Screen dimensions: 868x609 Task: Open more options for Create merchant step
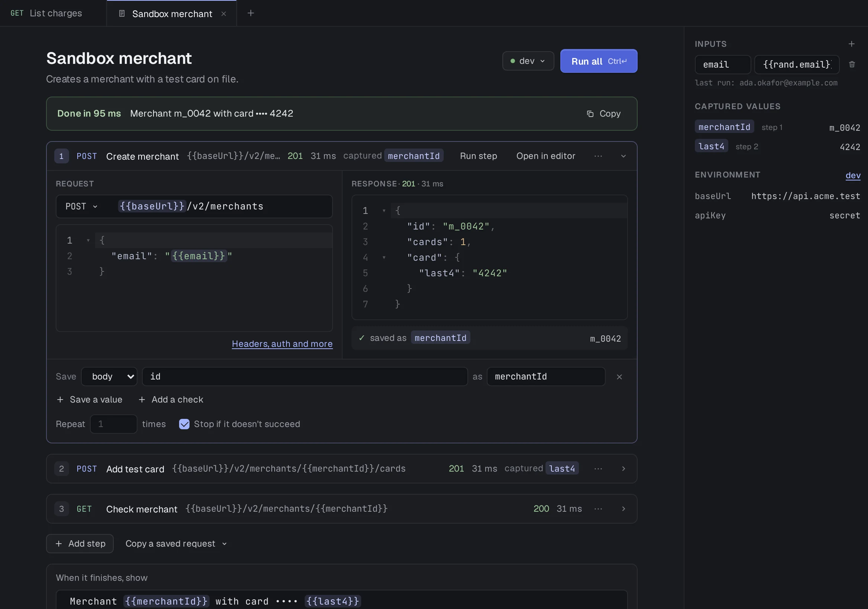pyautogui.click(x=598, y=156)
